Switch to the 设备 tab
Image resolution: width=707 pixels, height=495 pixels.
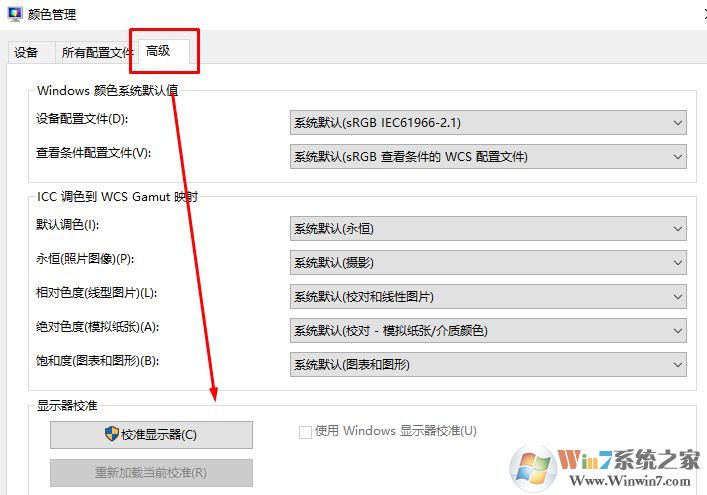tap(27, 52)
